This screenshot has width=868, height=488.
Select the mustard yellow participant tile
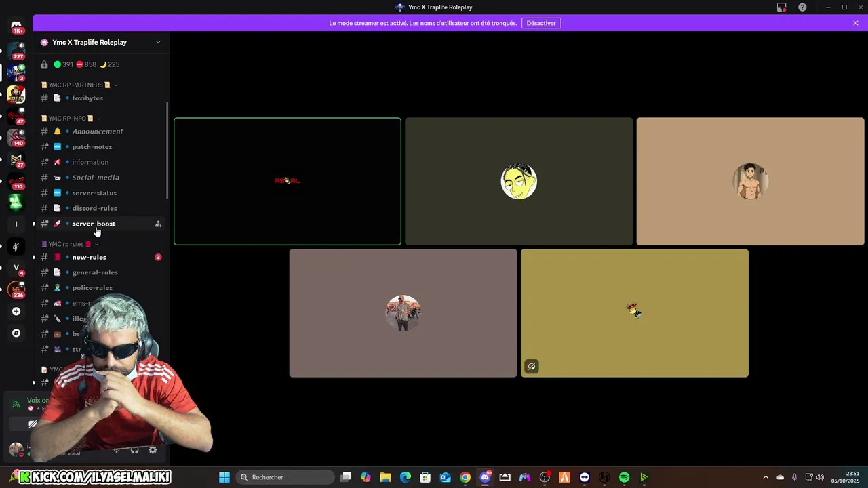point(635,313)
